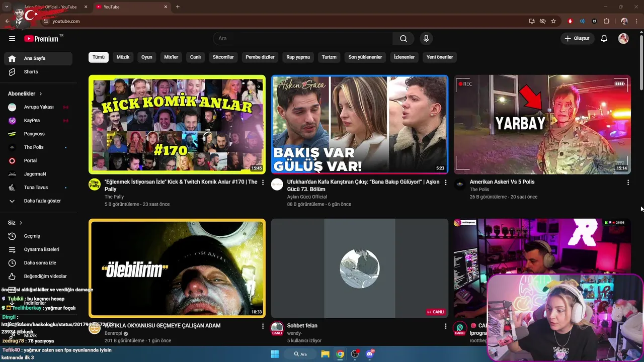
Task: Open options menu for Okyanusu Geçmeye video
Action: [263, 326]
